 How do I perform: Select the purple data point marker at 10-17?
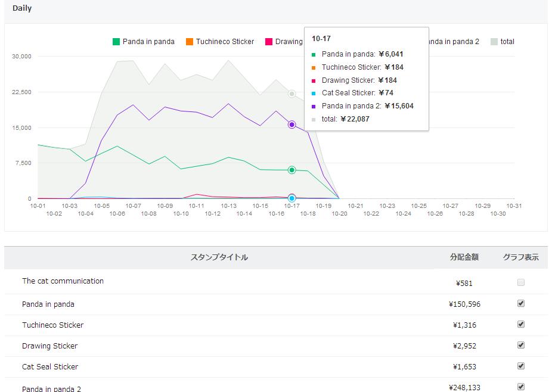click(x=292, y=125)
